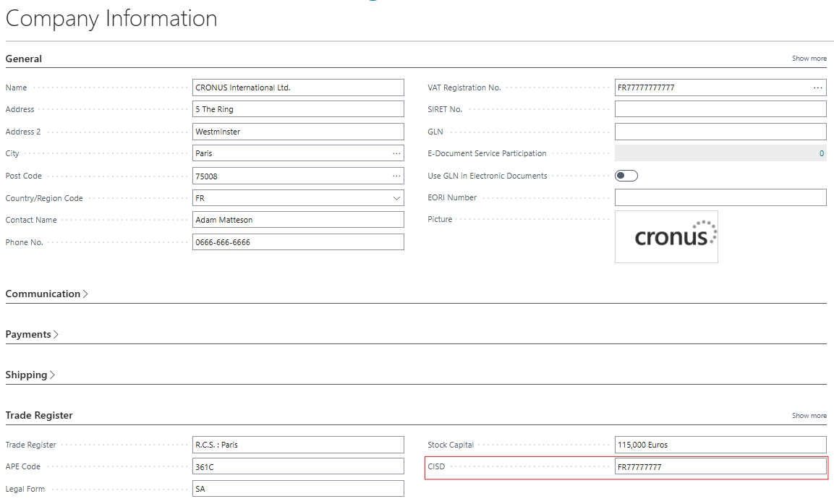Click the empty EORI Number field
Viewport: 834px width, 504px height.
point(720,197)
